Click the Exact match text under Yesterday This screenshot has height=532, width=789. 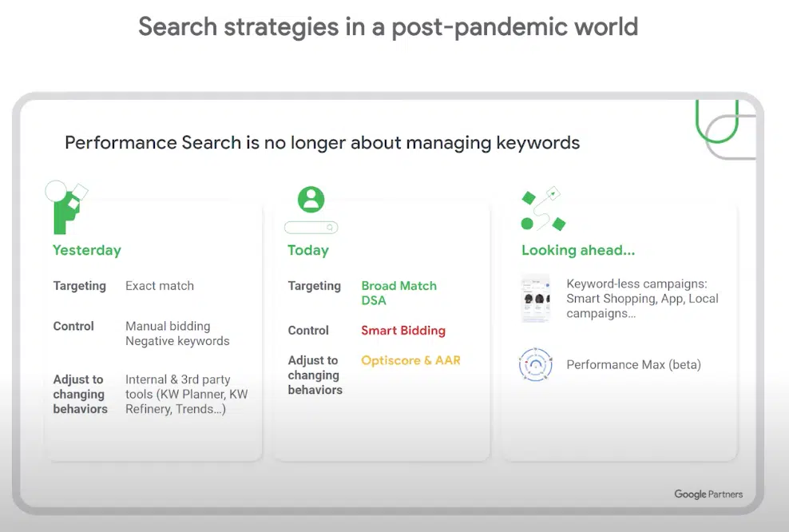click(x=160, y=286)
